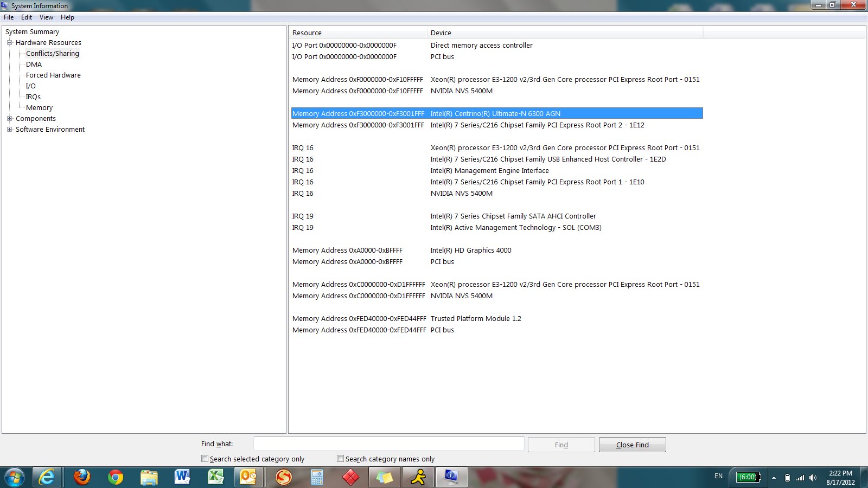Switch to Microsoft Word taskbar icon

pyautogui.click(x=182, y=477)
